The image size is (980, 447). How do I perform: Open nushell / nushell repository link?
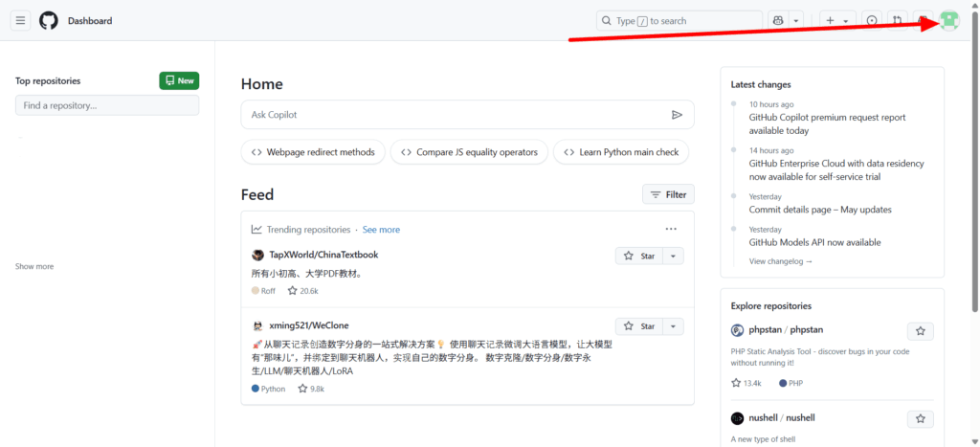coord(782,417)
